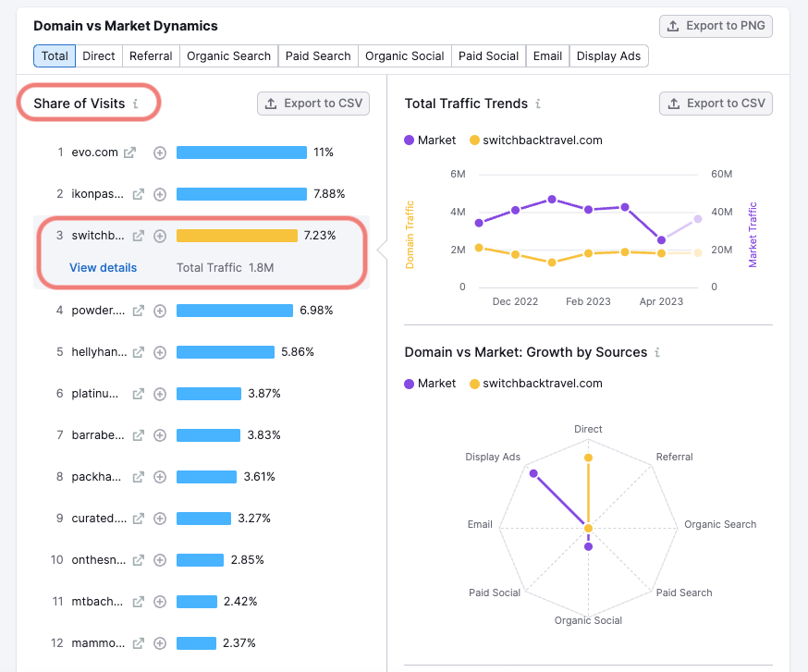The height and width of the screenshot is (672, 808).
Task: Open powder.... external link icon
Action: point(138,311)
